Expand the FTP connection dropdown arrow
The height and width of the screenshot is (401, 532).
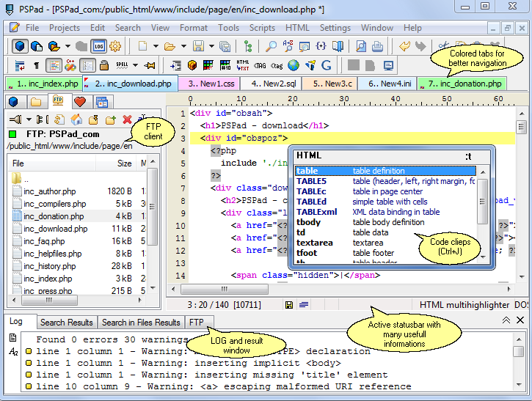click(x=29, y=119)
